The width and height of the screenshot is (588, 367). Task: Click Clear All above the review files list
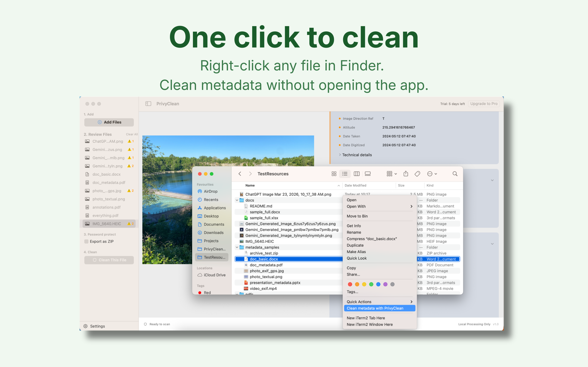132,134
